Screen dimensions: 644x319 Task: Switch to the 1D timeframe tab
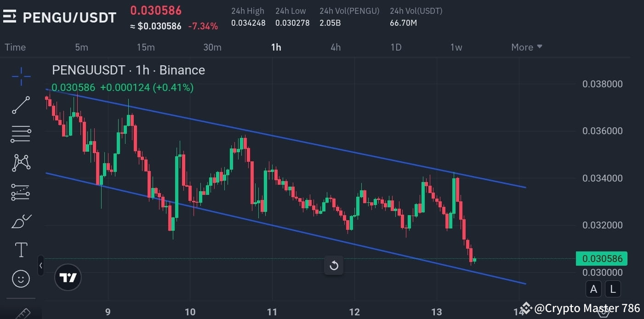(x=396, y=47)
